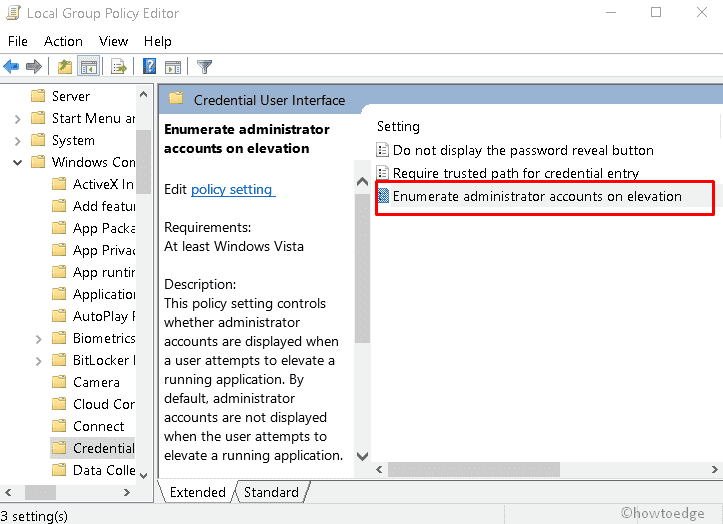Click the Credential User Interface header folder icon
The image size is (723, 524).
[176, 98]
